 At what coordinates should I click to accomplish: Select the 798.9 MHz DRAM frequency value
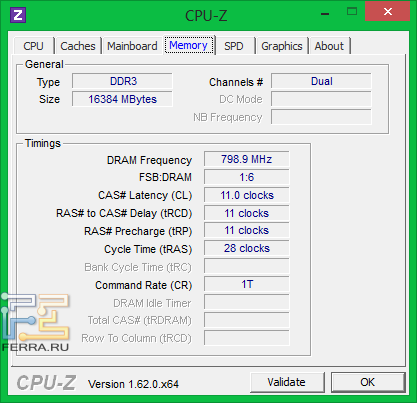pyautogui.click(x=247, y=159)
